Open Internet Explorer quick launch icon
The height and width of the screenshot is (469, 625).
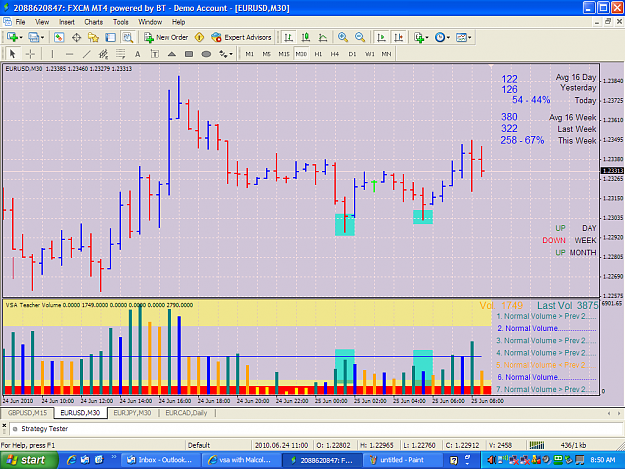72,460
